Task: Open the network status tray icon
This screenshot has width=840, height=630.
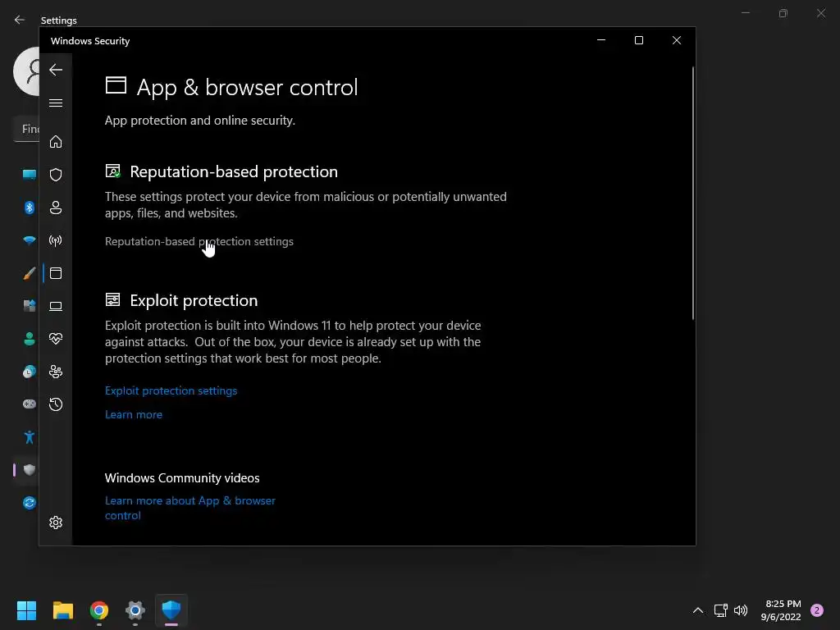Action: click(721, 610)
